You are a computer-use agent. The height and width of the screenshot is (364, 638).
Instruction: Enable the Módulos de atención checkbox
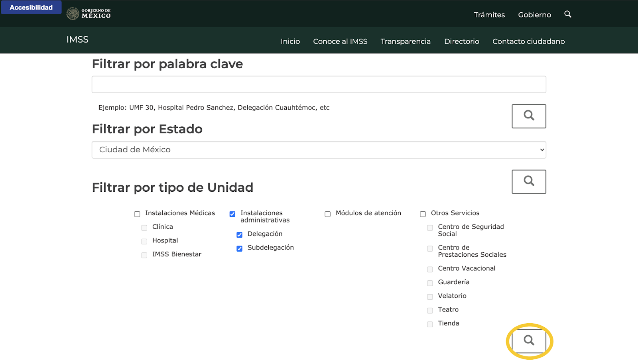(x=328, y=214)
